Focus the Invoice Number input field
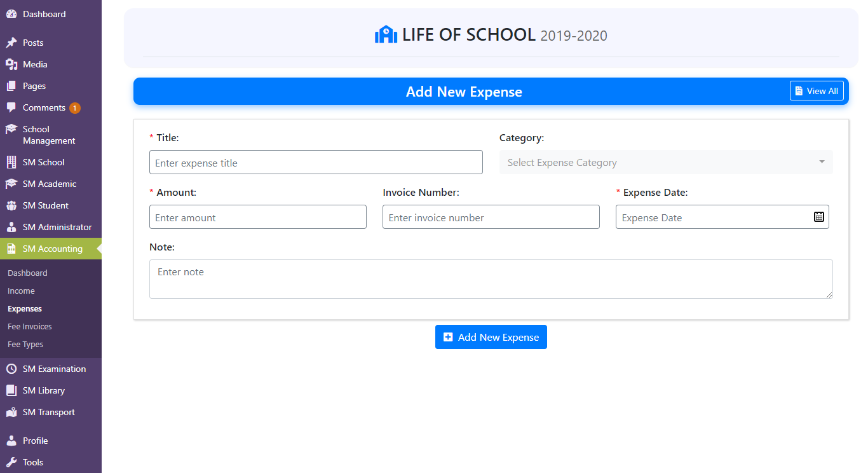868x473 pixels. [491, 217]
